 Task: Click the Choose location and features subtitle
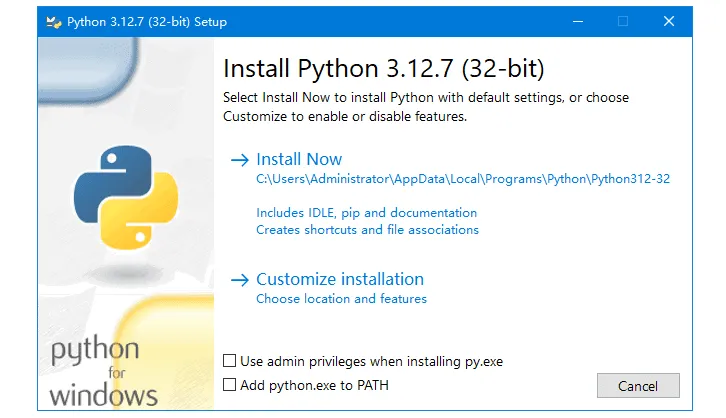[x=341, y=299]
